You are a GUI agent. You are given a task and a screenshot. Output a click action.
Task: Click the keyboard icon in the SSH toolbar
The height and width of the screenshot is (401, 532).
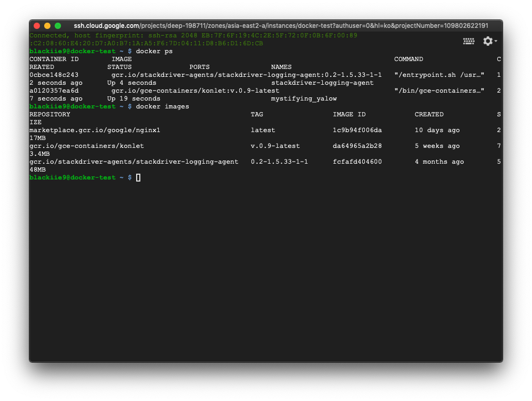click(469, 41)
